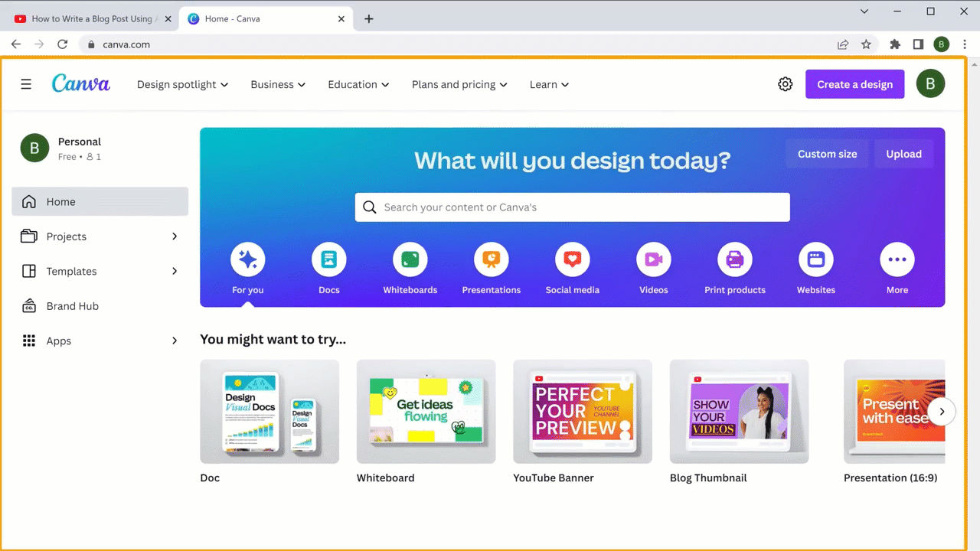Expand the Business menu

click(x=278, y=84)
